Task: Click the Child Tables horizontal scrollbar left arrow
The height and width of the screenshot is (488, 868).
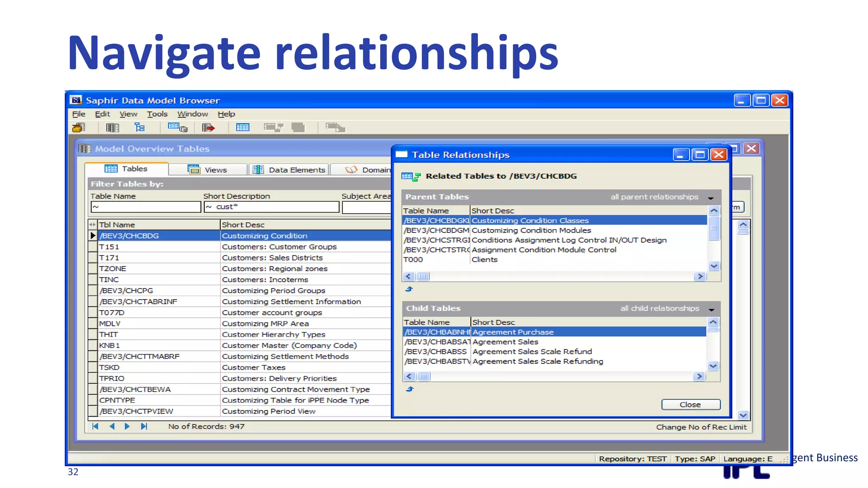Action: tap(409, 377)
